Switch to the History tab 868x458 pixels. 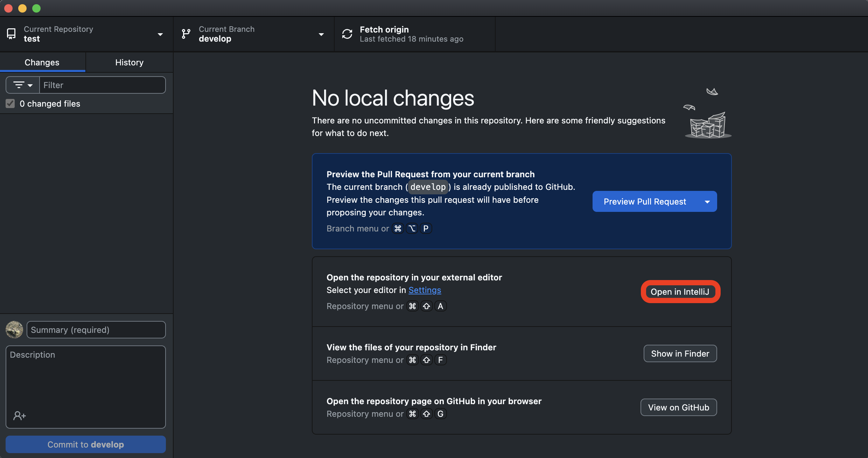click(129, 62)
